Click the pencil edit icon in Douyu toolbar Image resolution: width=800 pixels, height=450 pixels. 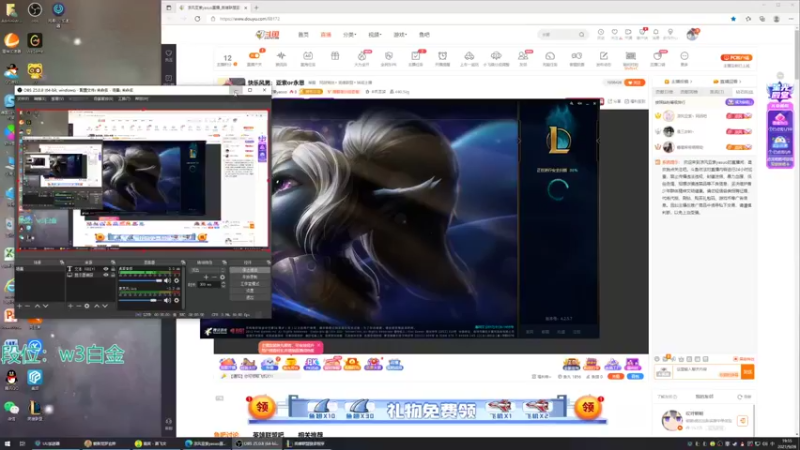pos(604,56)
